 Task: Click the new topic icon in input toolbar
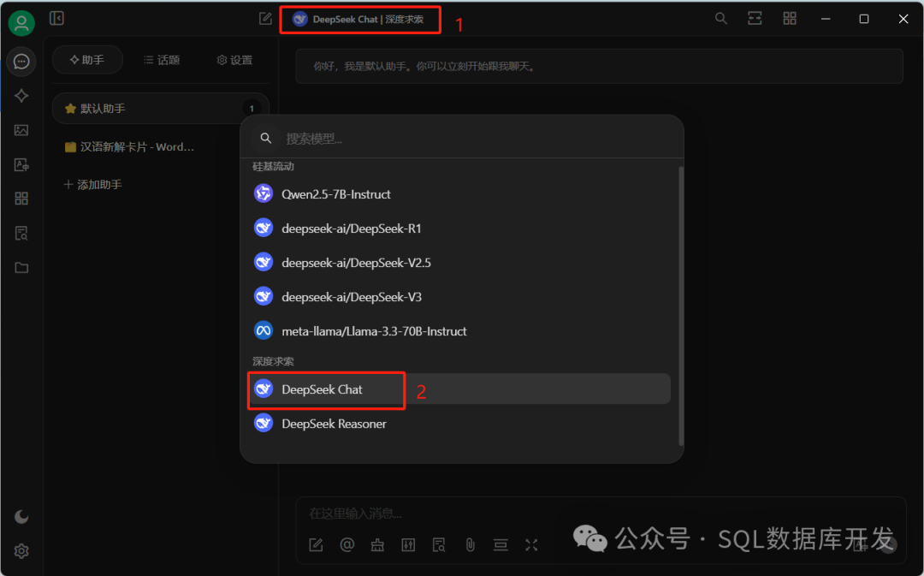(x=316, y=544)
